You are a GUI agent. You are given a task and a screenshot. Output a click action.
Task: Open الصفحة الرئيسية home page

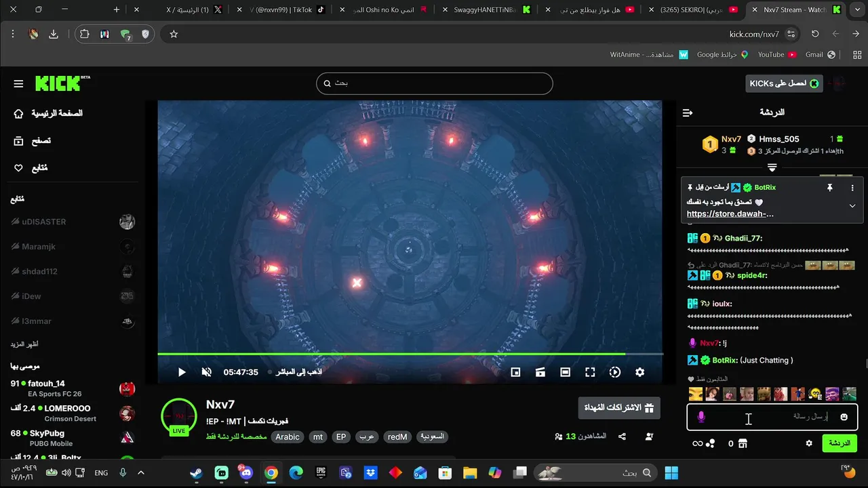(x=49, y=113)
